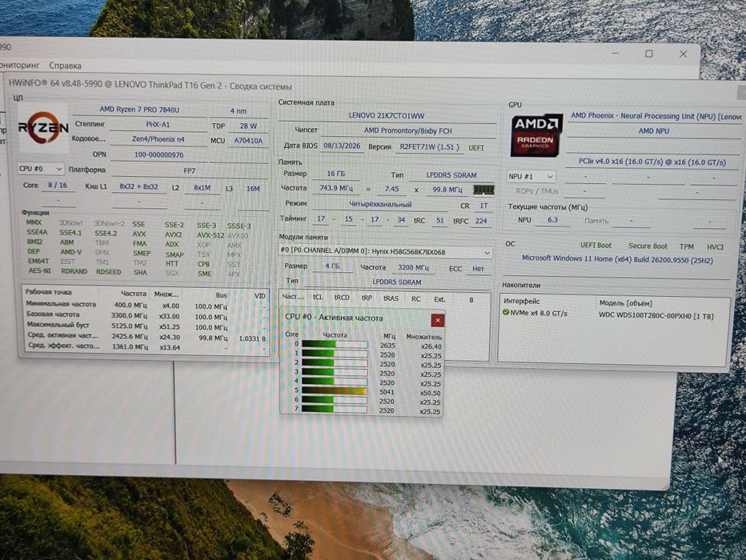Click the Zen4/Phoenix n4 codename value

click(x=158, y=139)
